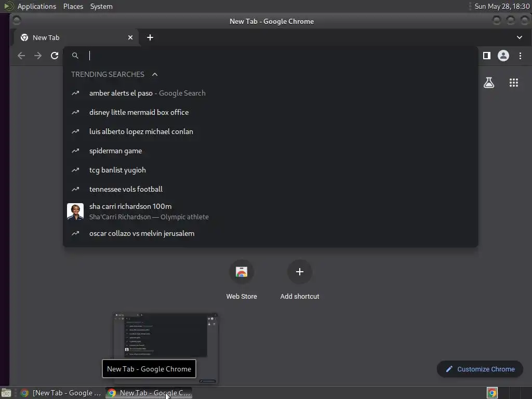This screenshot has width=532, height=399.
Task: Switch to the New Tab browser tab
Action: coord(76,37)
